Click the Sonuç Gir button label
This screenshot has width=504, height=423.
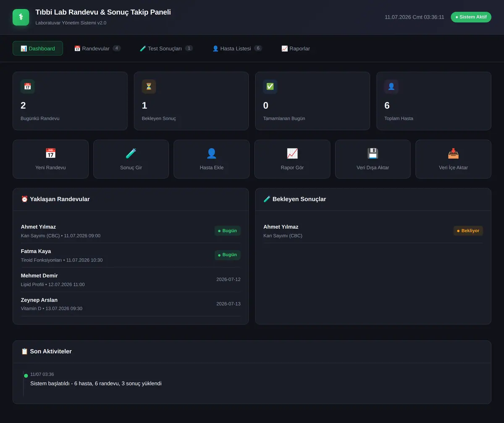tap(131, 167)
